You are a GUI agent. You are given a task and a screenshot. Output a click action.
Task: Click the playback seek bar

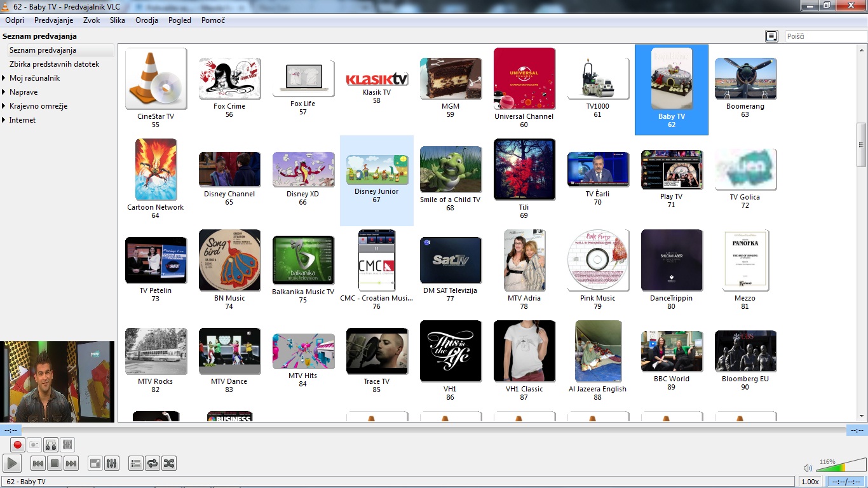tap(433, 430)
